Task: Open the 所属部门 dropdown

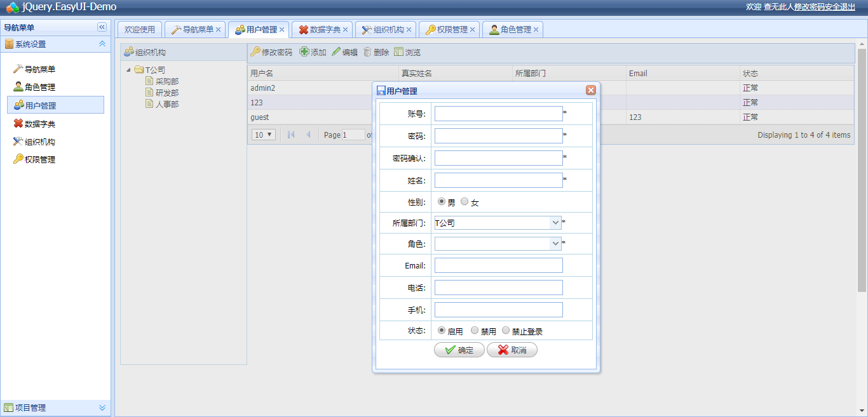Action: click(x=555, y=223)
